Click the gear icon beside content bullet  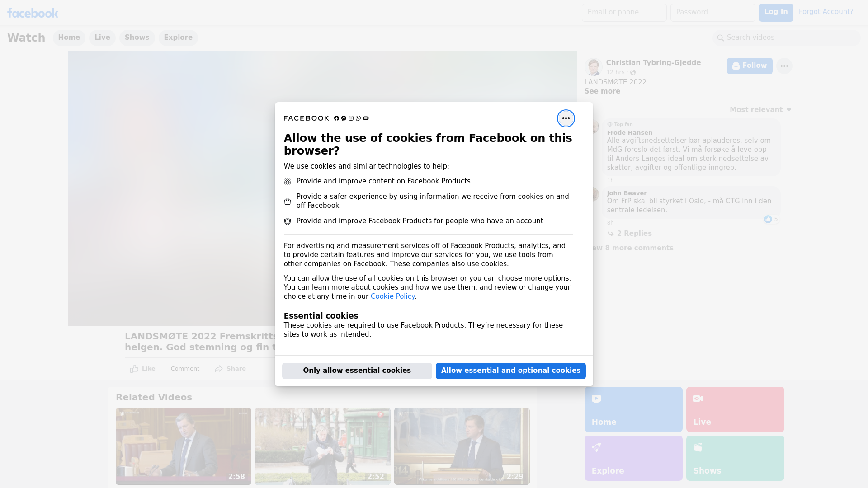(288, 182)
